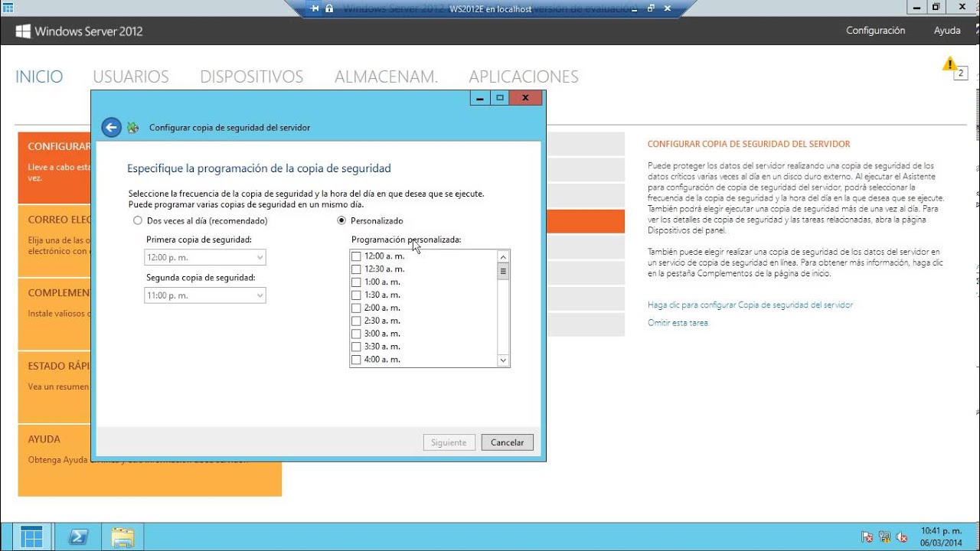Open Ayuda in the top bar
The width and height of the screenshot is (980, 551).
[x=947, y=31]
